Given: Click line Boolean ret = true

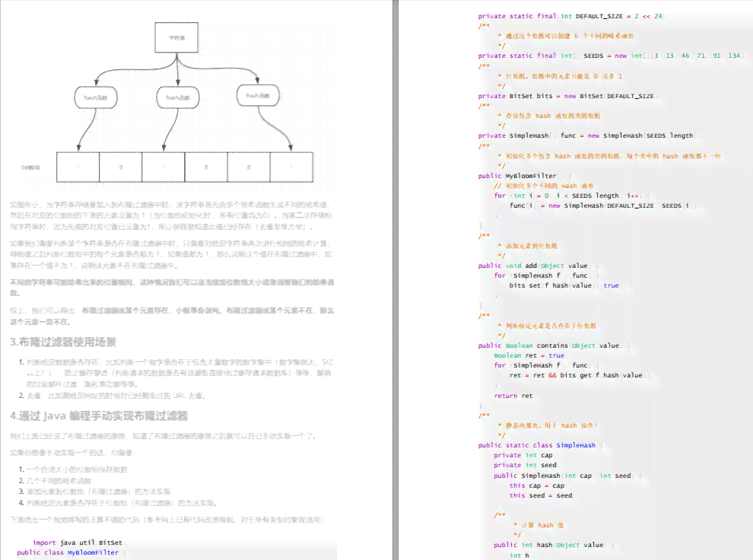Looking at the screenshot, I should point(529,355).
